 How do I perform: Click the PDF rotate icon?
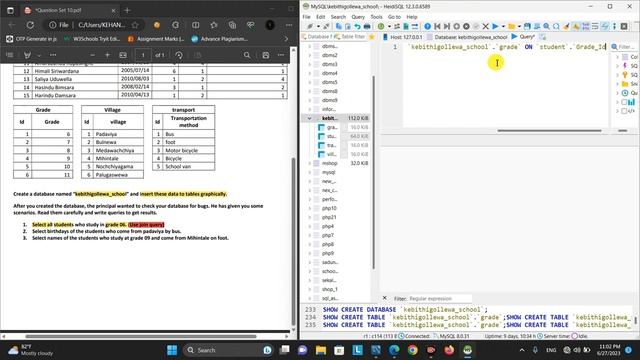pyautogui.click(x=178, y=55)
